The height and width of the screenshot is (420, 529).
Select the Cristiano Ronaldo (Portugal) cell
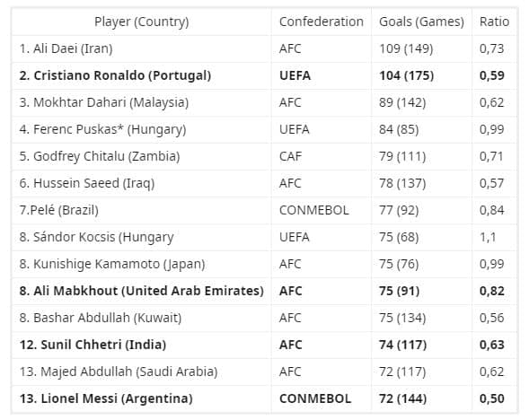pyautogui.click(x=141, y=76)
